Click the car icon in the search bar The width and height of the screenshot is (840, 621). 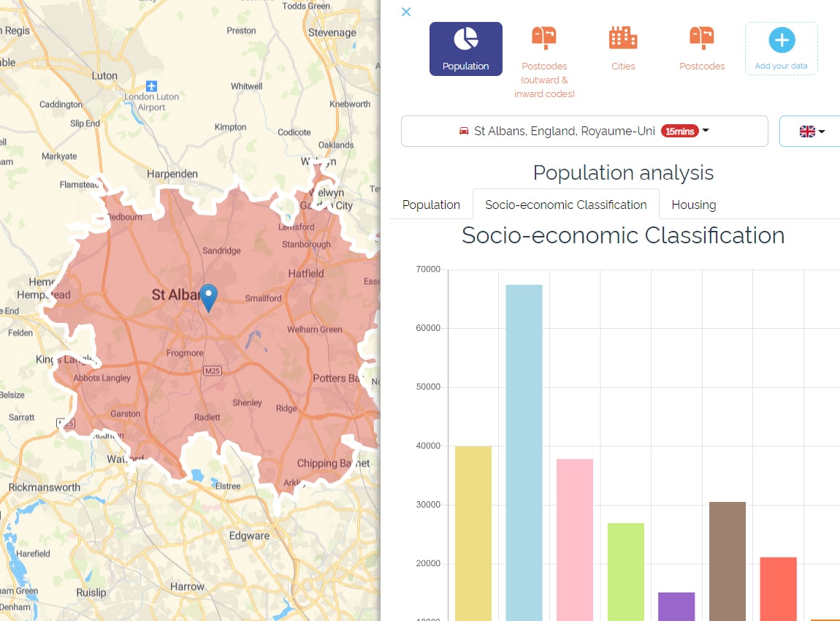[x=463, y=131]
